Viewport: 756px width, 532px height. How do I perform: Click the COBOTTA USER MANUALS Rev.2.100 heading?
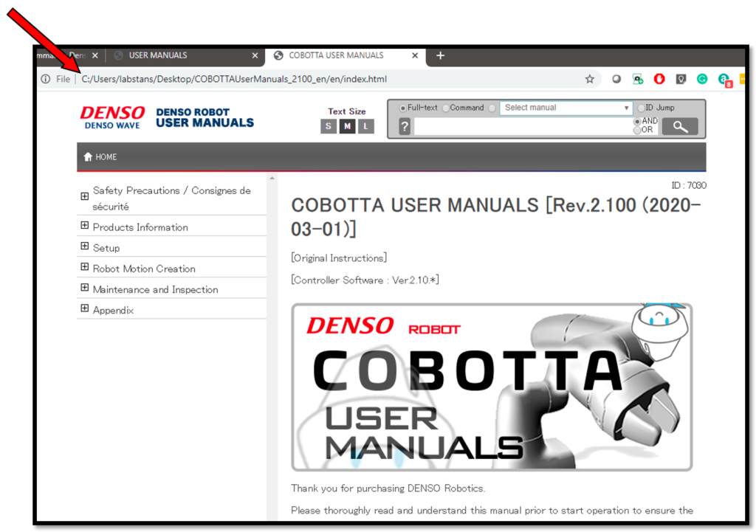tap(496, 217)
